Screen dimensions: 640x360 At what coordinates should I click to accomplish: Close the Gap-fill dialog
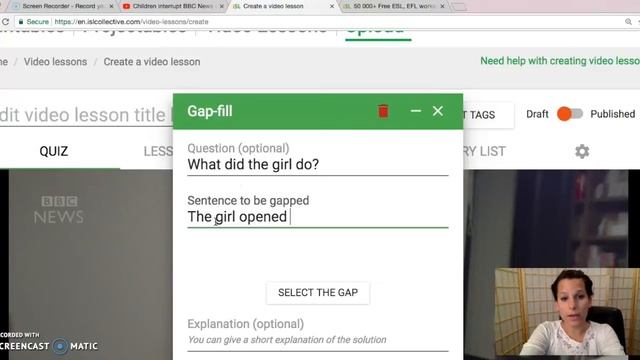point(438,111)
